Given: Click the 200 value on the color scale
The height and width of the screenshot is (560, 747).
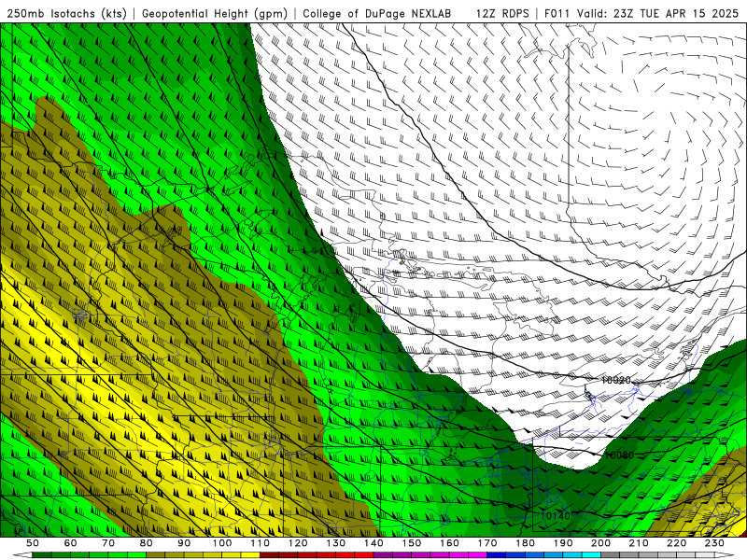Looking at the screenshot, I should tap(600, 543).
